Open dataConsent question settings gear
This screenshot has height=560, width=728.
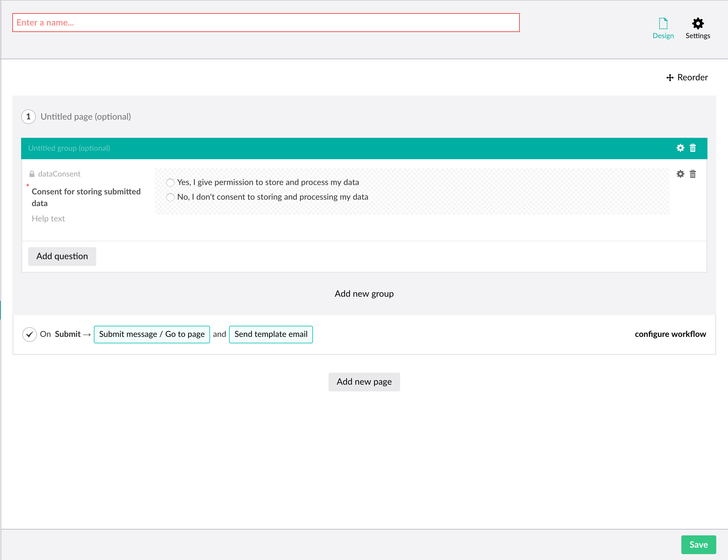click(x=680, y=174)
